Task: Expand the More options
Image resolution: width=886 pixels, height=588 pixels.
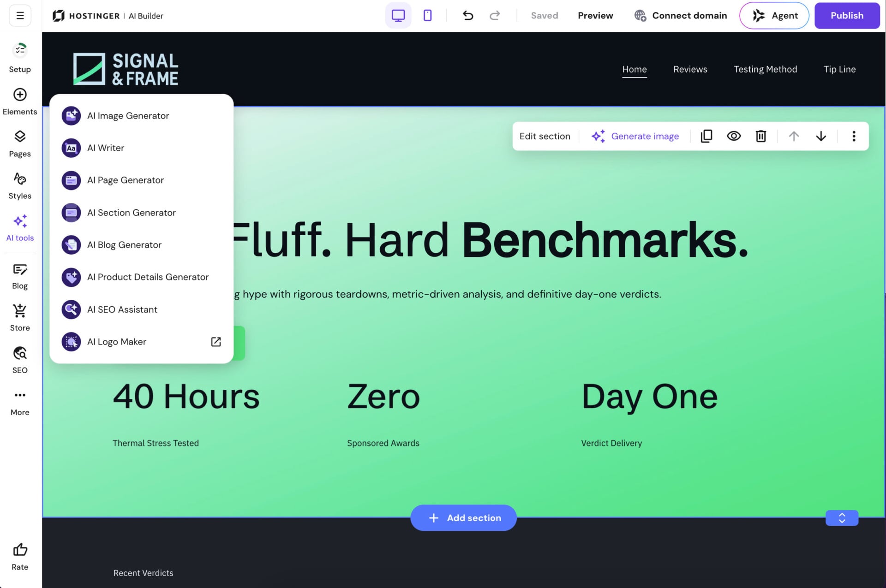Action: (x=20, y=403)
